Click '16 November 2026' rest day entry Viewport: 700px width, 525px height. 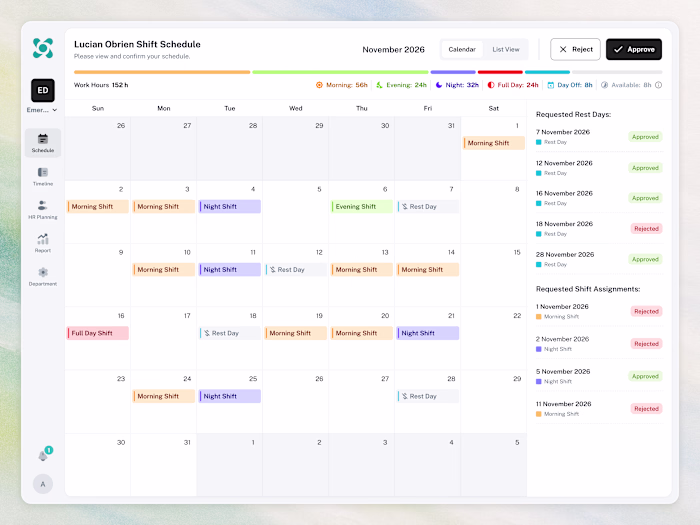pos(599,198)
